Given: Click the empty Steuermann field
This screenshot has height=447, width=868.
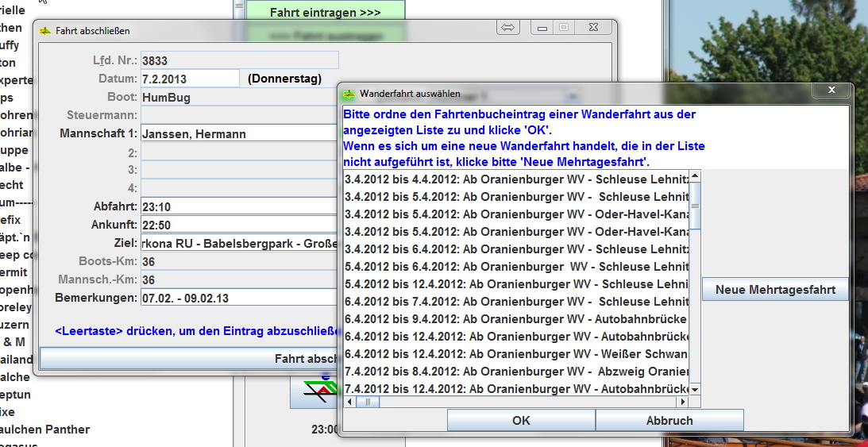Looking at the screenshot, I should (x=240, y=115).
